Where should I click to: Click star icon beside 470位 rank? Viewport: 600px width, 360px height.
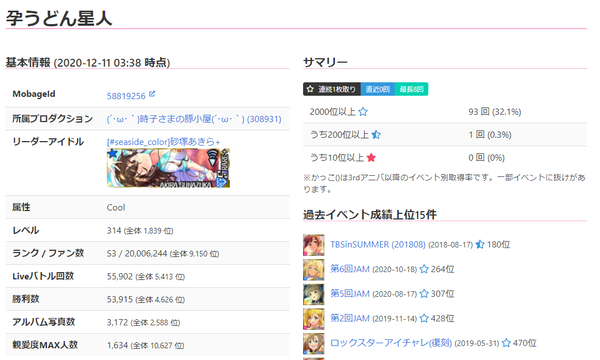pyautogui.click(x=506, y=343)
